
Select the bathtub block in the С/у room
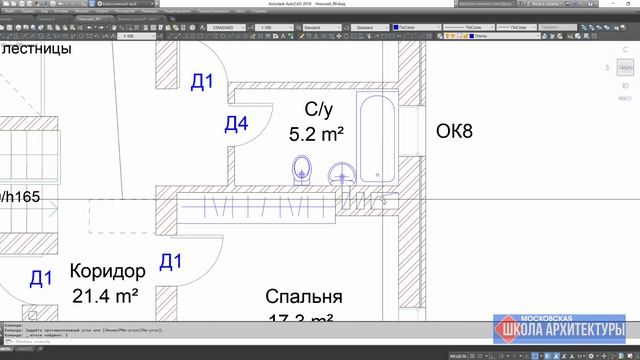377,139
